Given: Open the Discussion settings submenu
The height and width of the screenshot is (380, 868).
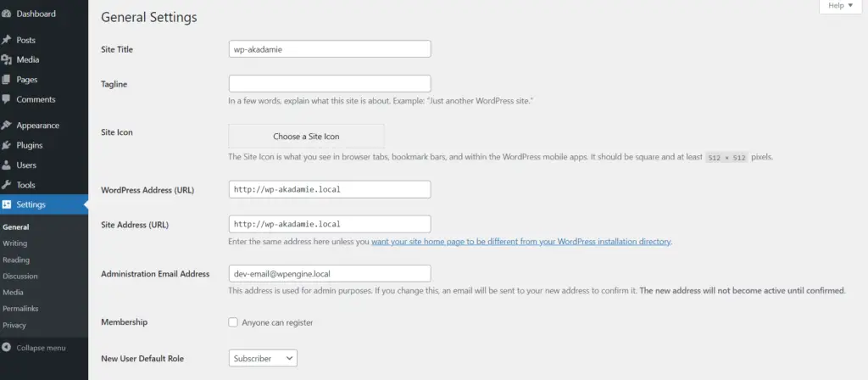Looking at the screenshot, I should (x=20, y=276).
